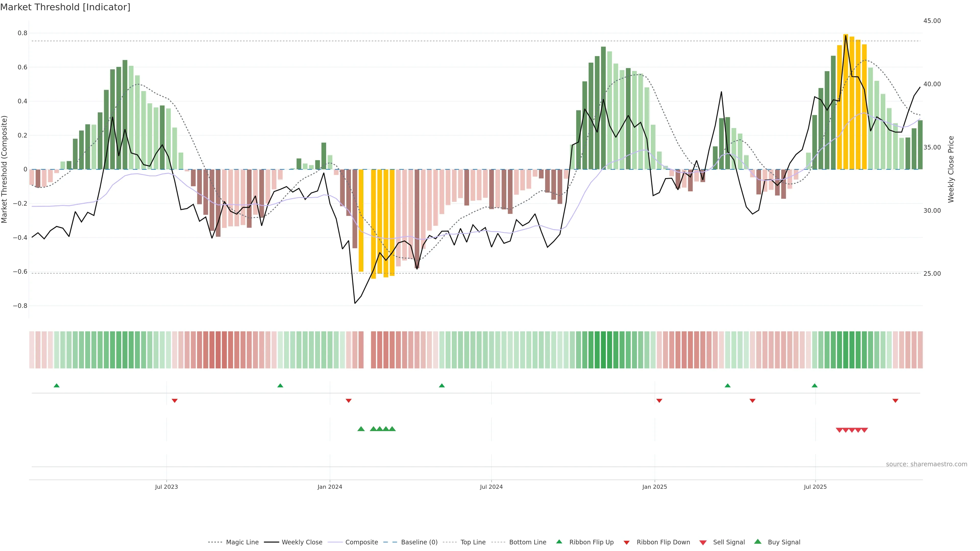Click the Buy Signal legend marker icon
The height and width of the screenshot is (551, 980).
click(x=757, y=542)
